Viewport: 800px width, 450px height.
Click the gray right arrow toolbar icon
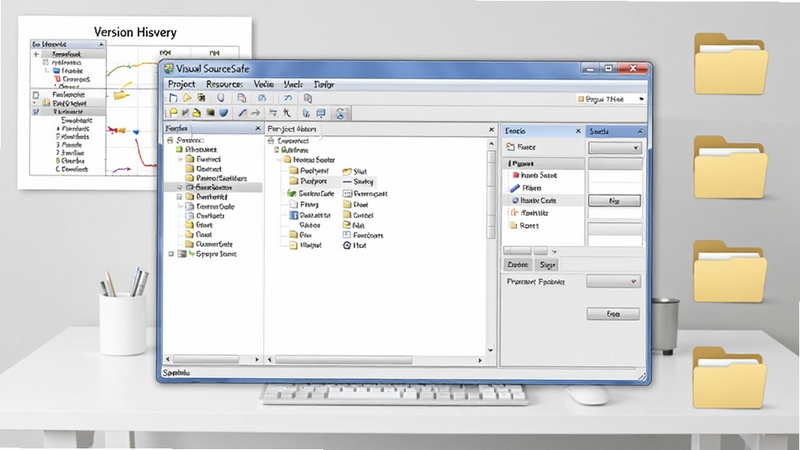click(256, 113)
